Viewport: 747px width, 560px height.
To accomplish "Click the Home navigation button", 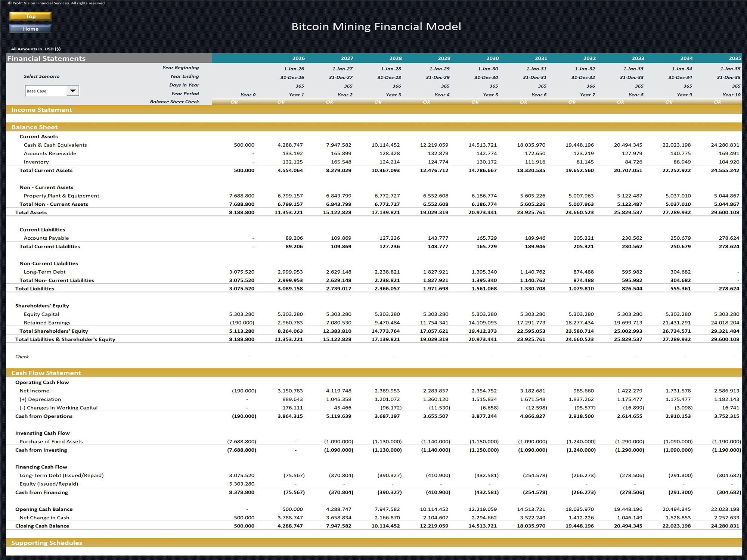I will (31, 29).
